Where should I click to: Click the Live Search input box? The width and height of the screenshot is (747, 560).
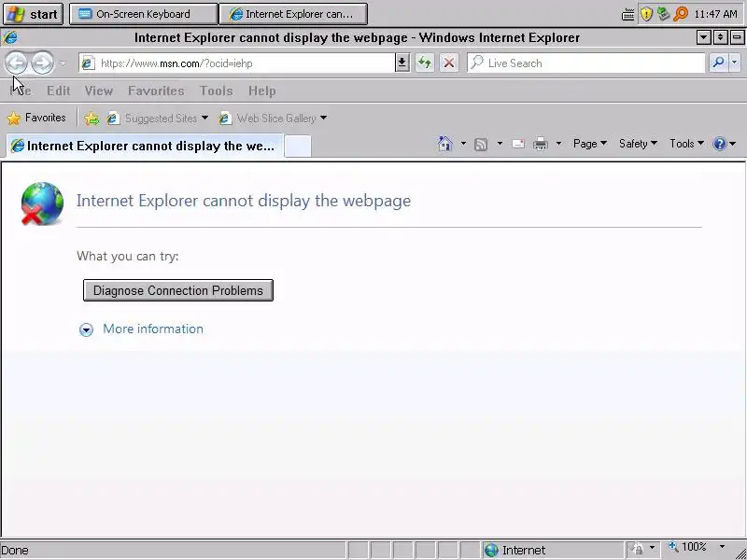coord(586,63)
